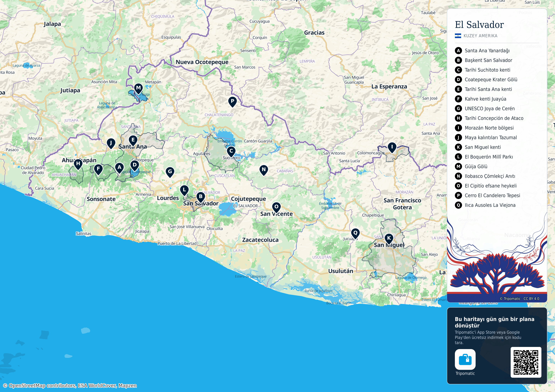Click map pin G for Joya de Cerén
The height and width of the screenshot is (392, 555).
170,172
